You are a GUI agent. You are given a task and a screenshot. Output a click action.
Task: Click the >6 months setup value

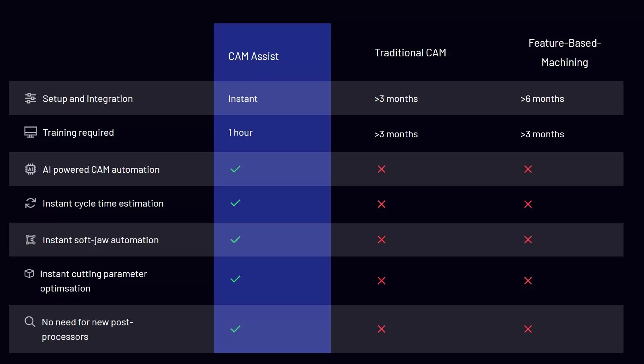coord(542,99)
